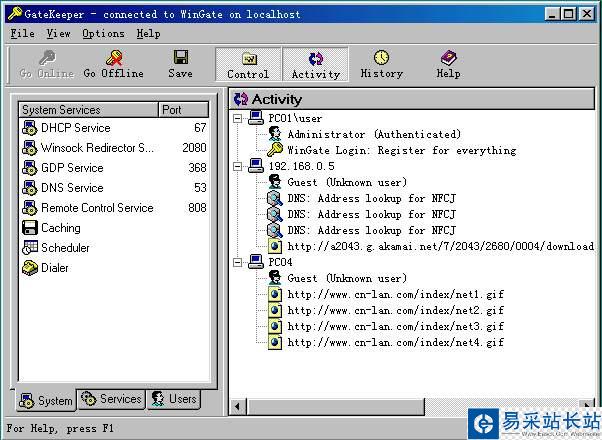Collapse the PC04 tree node
The image size is (602, 440).
(x=238, y=262)
